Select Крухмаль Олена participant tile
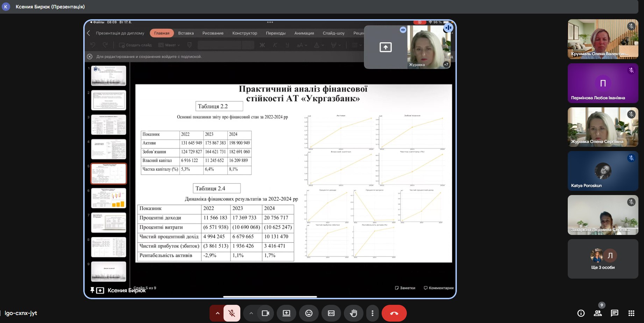Screen dimensions: 644x323 [x=603, y=39]
